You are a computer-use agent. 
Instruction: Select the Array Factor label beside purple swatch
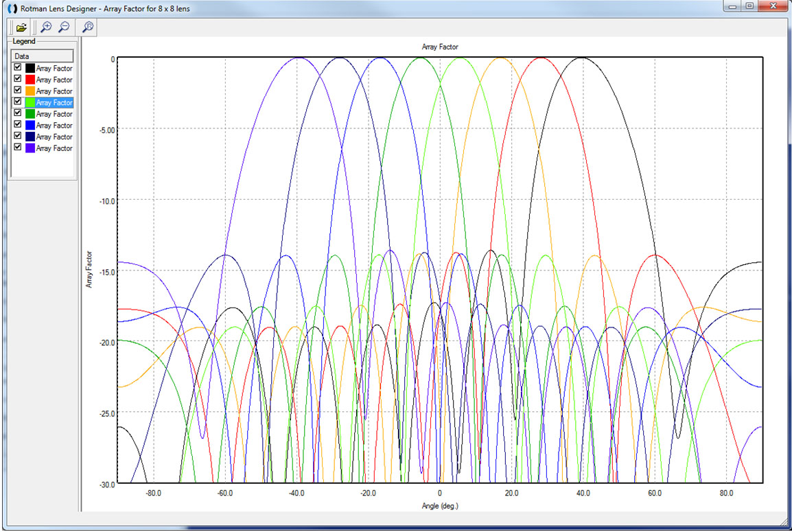click(x=54, y=148)
